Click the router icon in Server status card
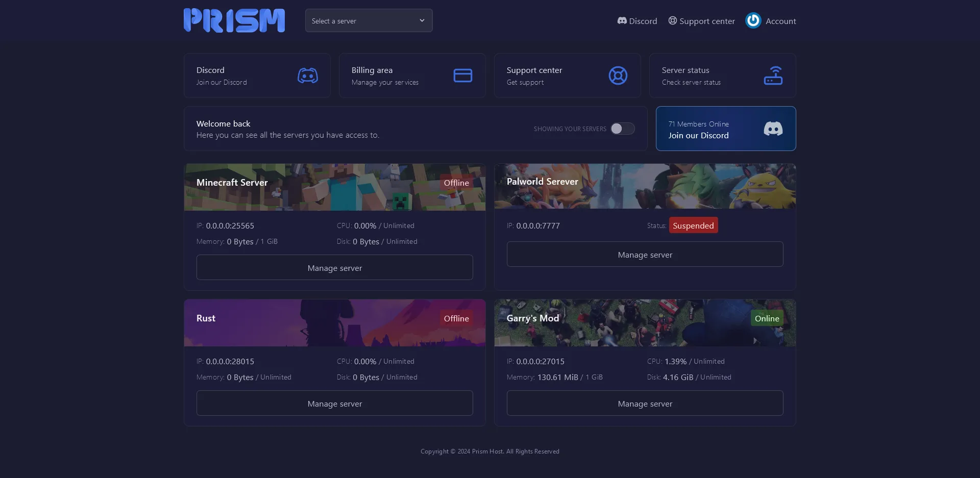This screenshot has width=980, height=478. [773, 76]
